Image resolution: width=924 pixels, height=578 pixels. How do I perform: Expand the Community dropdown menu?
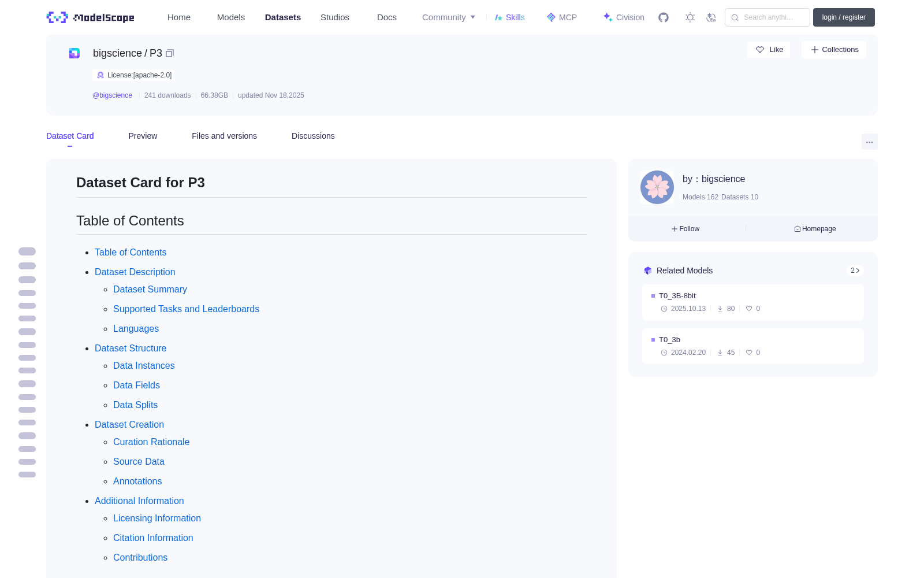(x=449, y=17)
